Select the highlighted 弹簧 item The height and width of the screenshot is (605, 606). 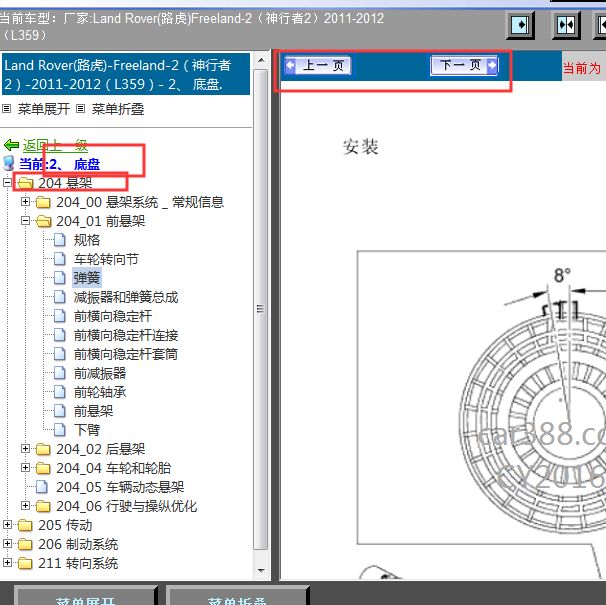click(x=87, y=278)
